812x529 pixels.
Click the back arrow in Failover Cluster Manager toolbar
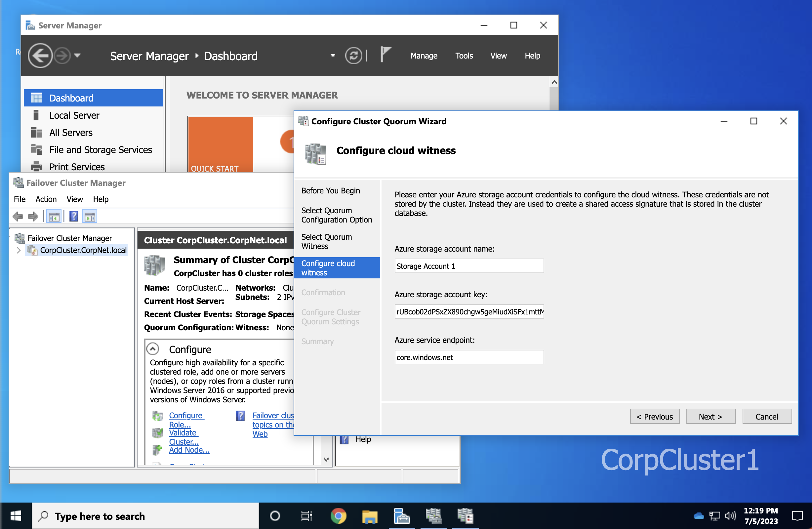[x=18, y=216]
